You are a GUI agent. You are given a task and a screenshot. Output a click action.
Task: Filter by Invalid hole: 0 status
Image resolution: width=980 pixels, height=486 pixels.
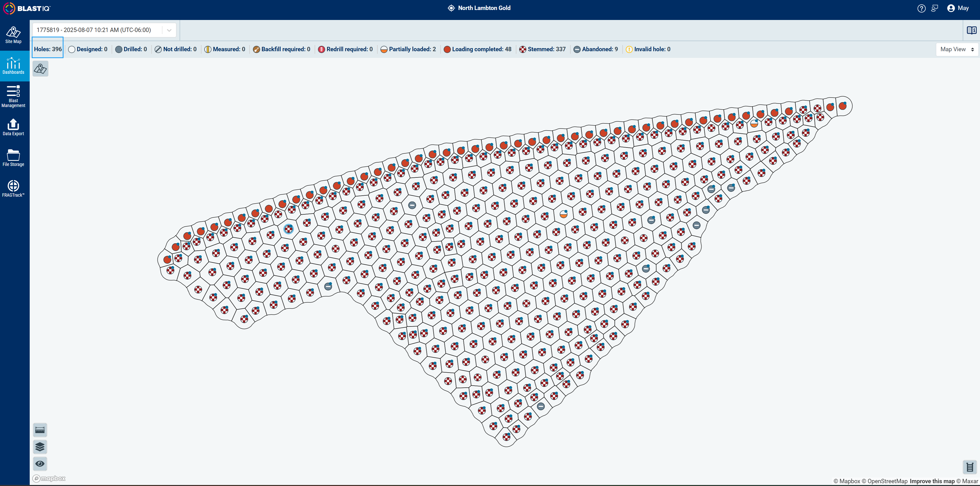coord(648,49)
